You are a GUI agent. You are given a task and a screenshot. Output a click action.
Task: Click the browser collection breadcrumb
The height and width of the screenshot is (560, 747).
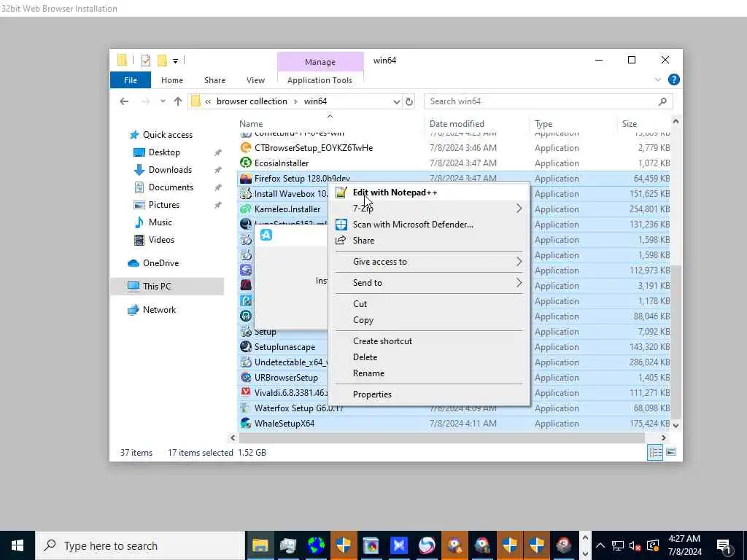point(252,101)
